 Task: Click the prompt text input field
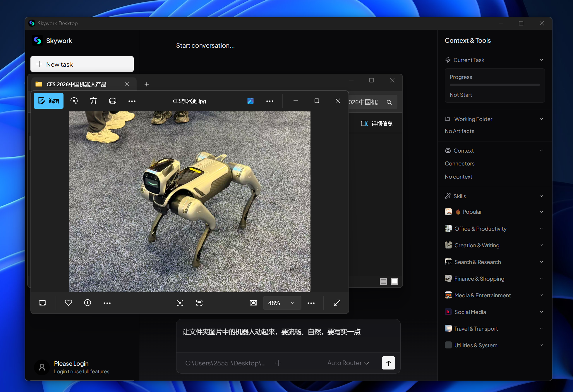click(288, 336)
